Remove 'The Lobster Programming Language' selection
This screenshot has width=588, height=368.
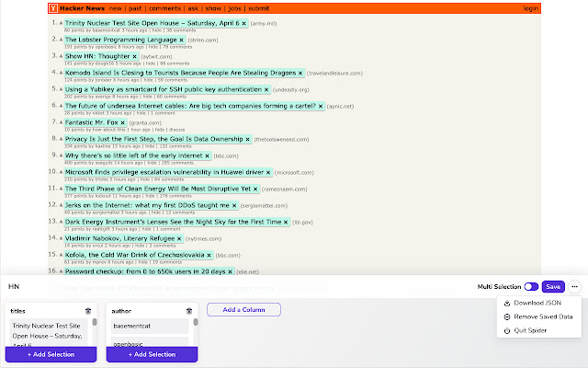click(x=182, y=40)
